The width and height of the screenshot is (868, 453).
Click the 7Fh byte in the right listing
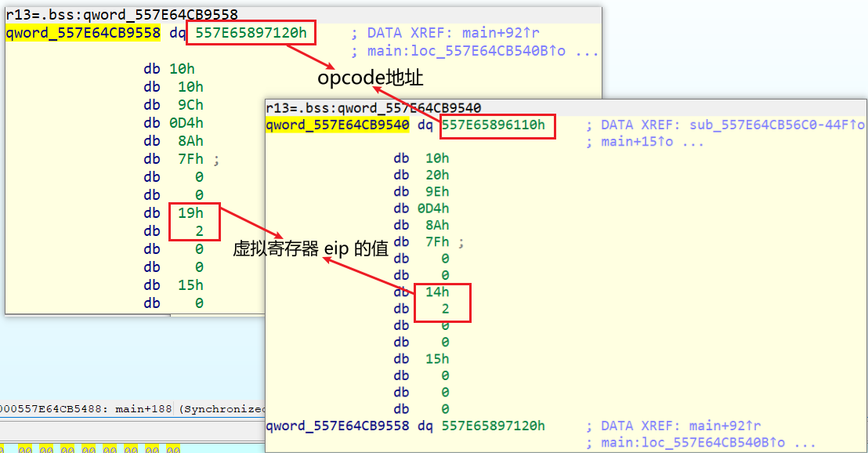click(437, 242)
